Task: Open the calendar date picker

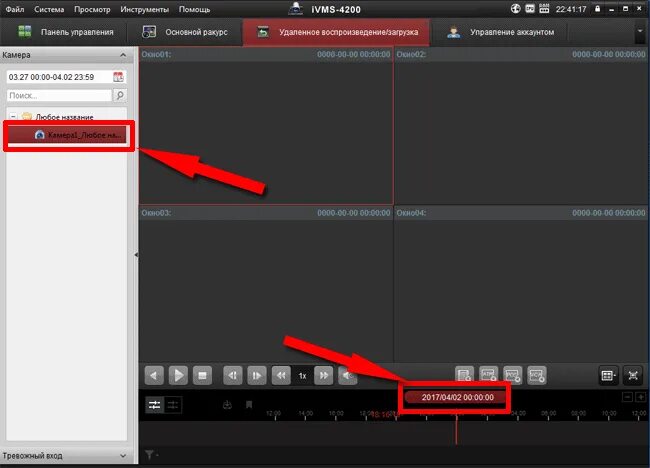Action: point(118,77)
